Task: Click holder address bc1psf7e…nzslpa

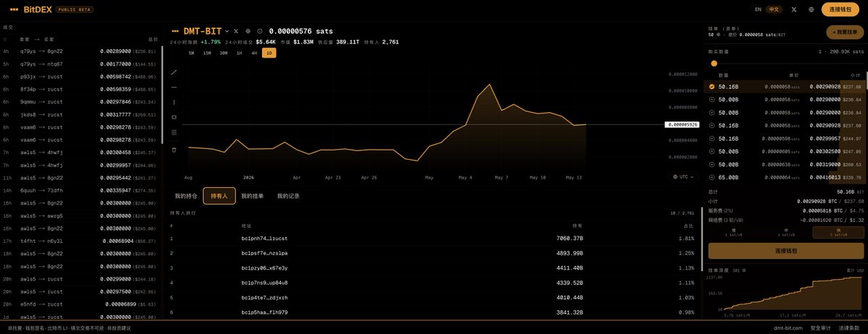Action: [x=265, y=253]
